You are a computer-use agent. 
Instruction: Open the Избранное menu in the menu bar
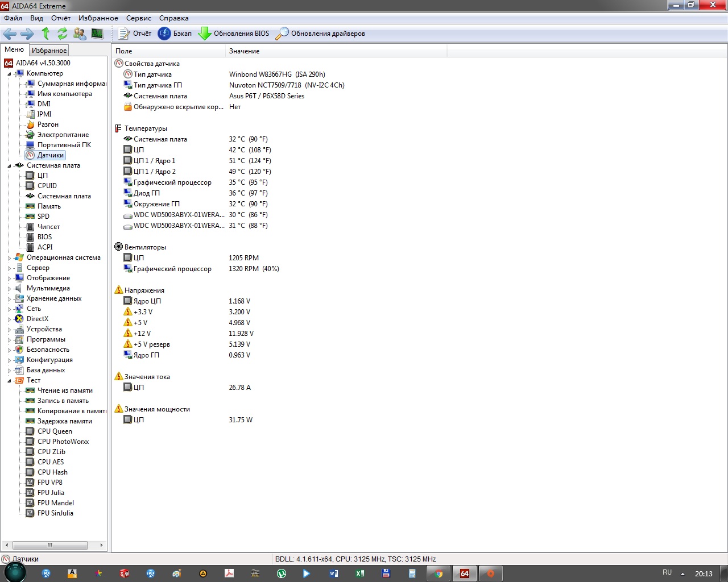pyautogui.click(x=98, y=18)
